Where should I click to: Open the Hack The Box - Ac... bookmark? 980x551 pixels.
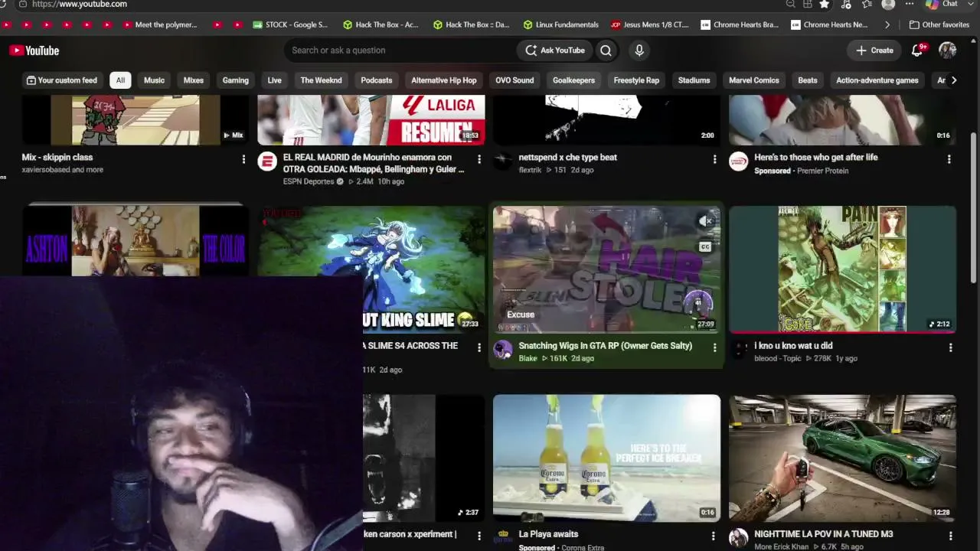[x=381, y=24]
